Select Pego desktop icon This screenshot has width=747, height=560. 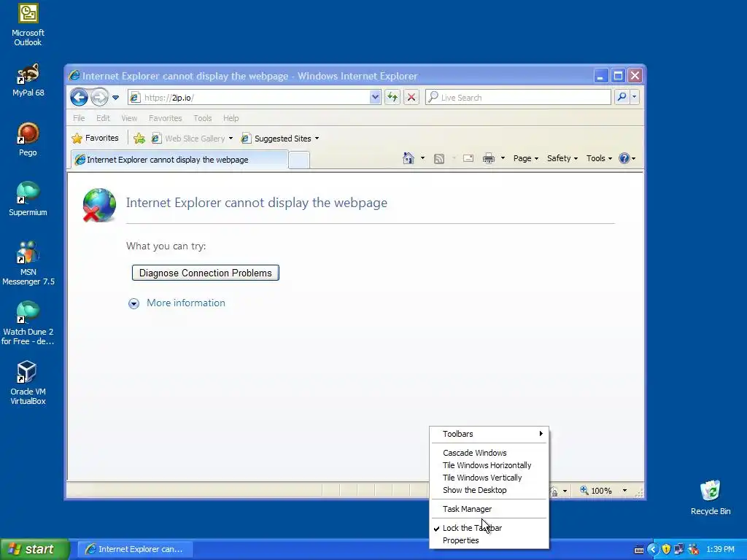(28, 139)
